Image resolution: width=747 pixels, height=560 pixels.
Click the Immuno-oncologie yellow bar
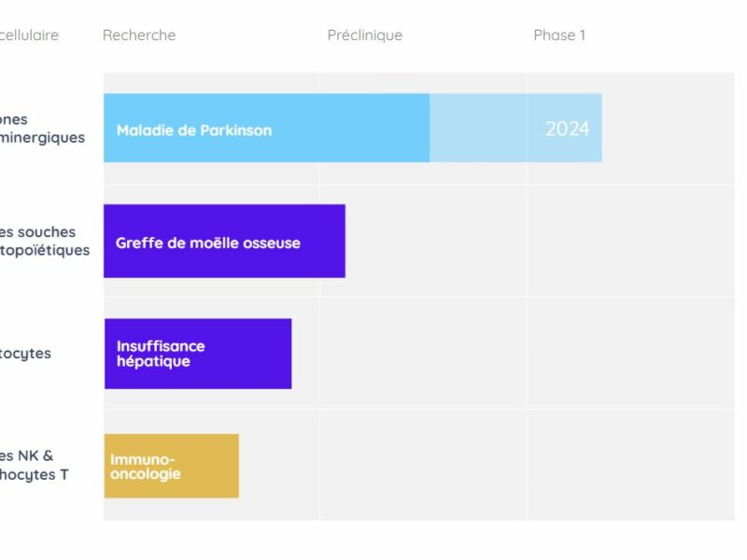pyautogui.click(x=172, y=466)
